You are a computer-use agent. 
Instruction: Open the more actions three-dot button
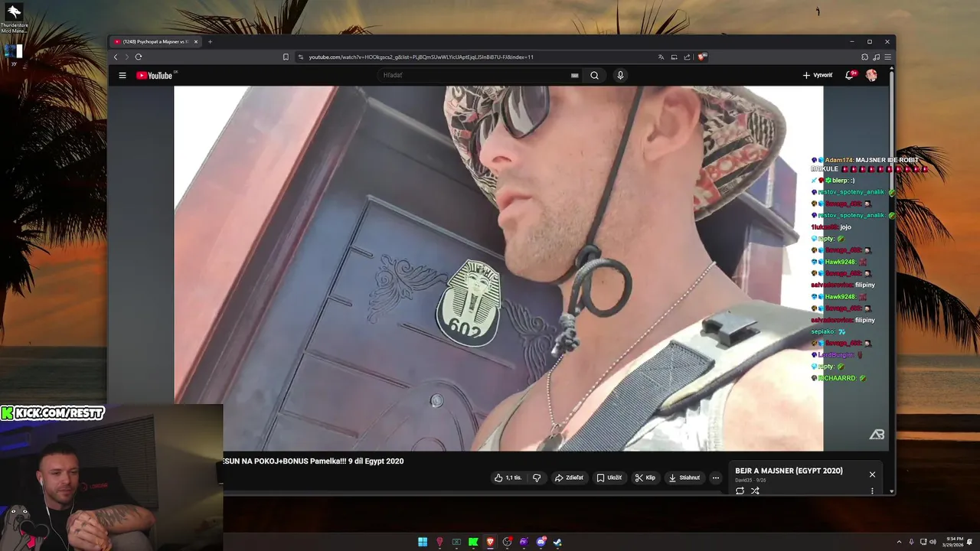click(x=716, y=478)
